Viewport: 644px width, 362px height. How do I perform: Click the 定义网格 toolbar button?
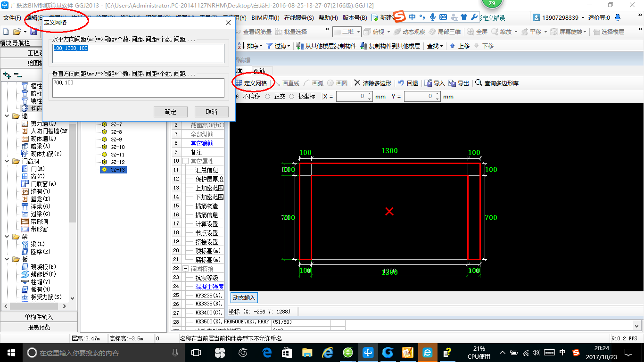pos(251,83)
